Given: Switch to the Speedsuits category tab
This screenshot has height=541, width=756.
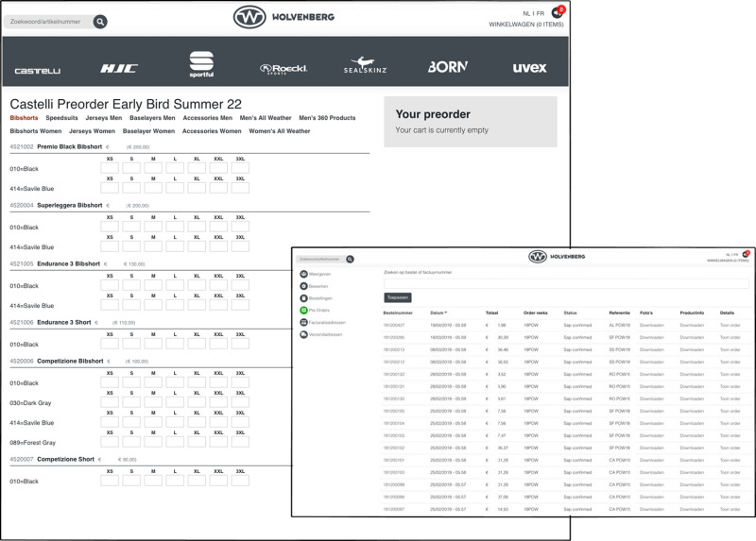Looking at the screenshot, I should (62, 118).
